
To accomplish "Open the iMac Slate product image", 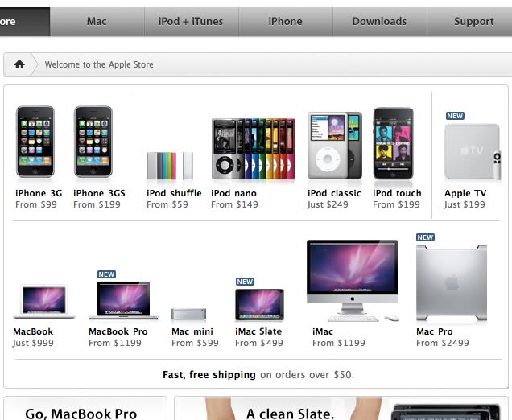I will point(259,304).
